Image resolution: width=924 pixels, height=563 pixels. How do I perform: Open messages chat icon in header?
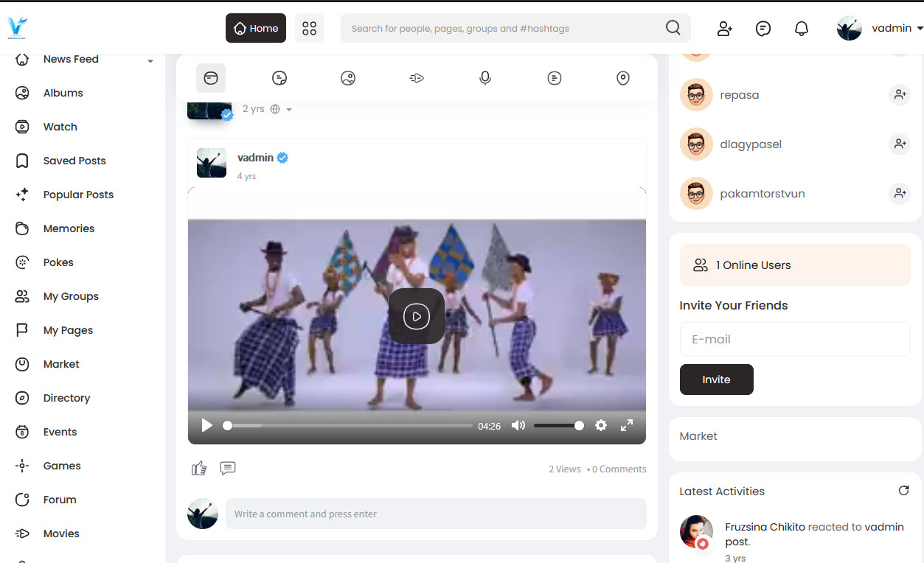763,29
